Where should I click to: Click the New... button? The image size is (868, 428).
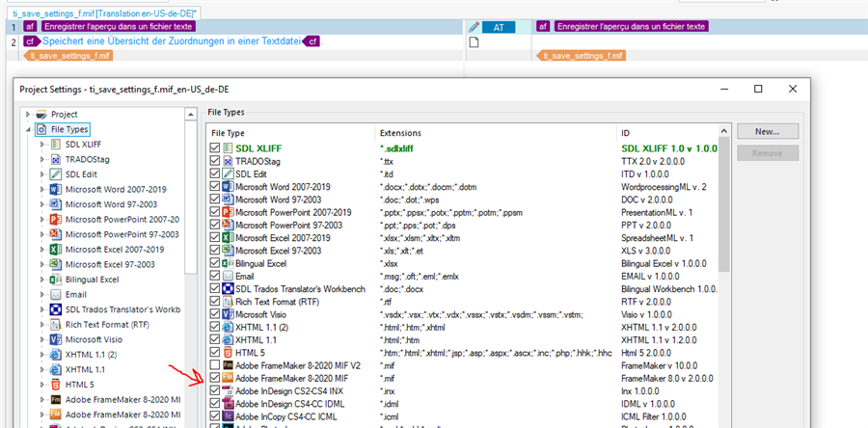768,132
